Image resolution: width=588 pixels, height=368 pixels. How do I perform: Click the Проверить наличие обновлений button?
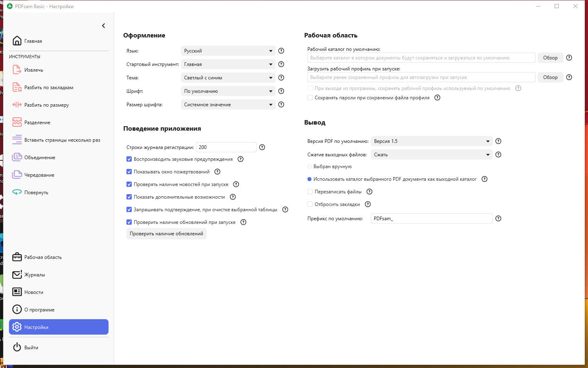click(x=166, y=234)
